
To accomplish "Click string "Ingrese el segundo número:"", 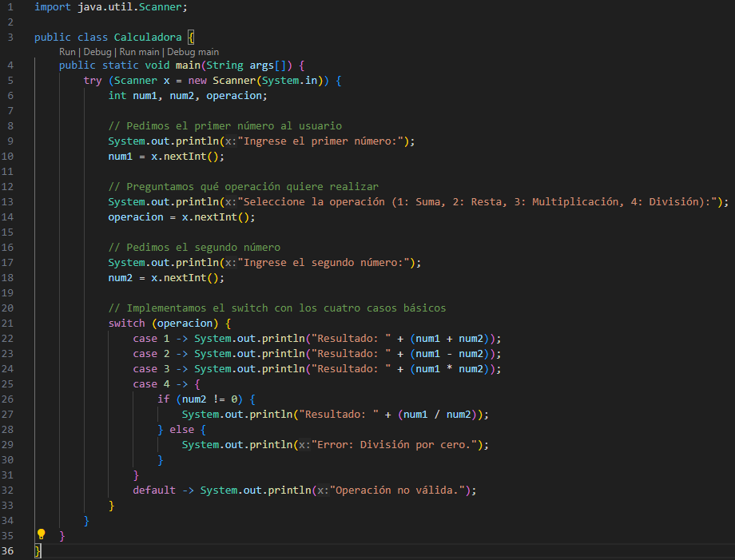I will point(324,263).
